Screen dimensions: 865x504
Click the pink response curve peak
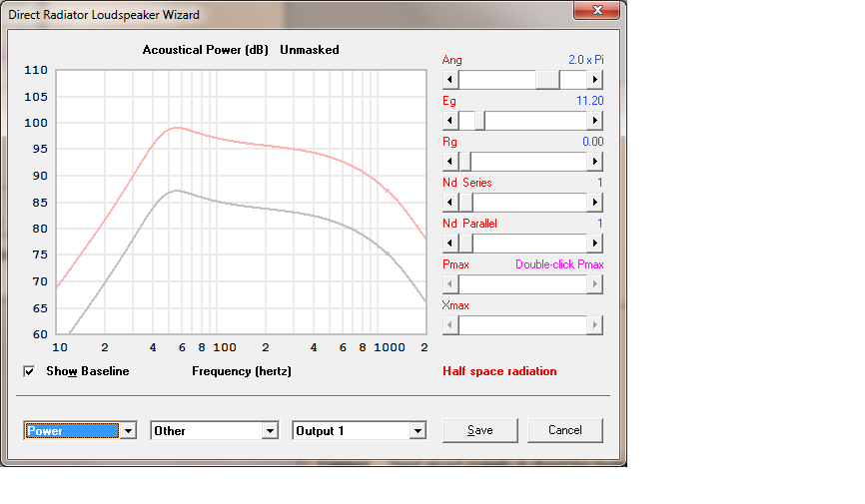(x=177, y=128)
